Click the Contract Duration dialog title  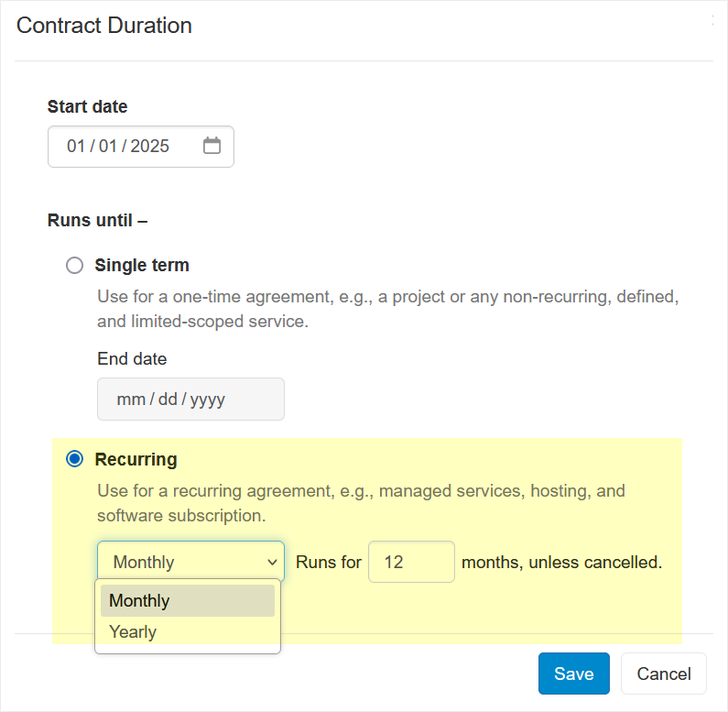[x=104, y=26]
